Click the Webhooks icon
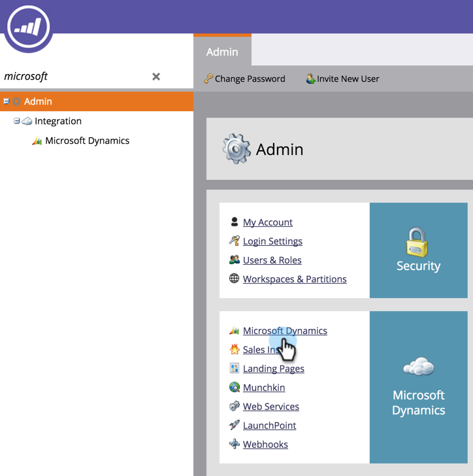 click(x=235, y=444)
